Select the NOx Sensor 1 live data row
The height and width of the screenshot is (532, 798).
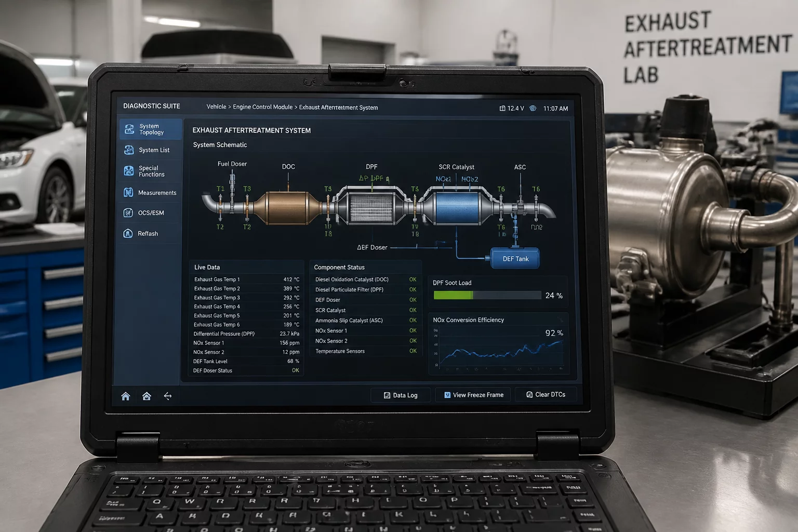pyautogui.click(x=246, y=343)
